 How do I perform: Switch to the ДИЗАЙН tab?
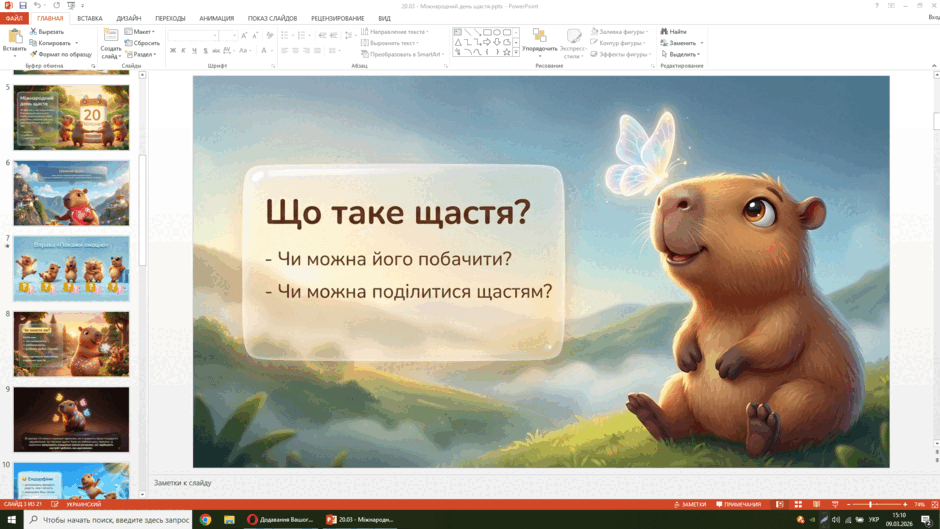coord(129,19)
